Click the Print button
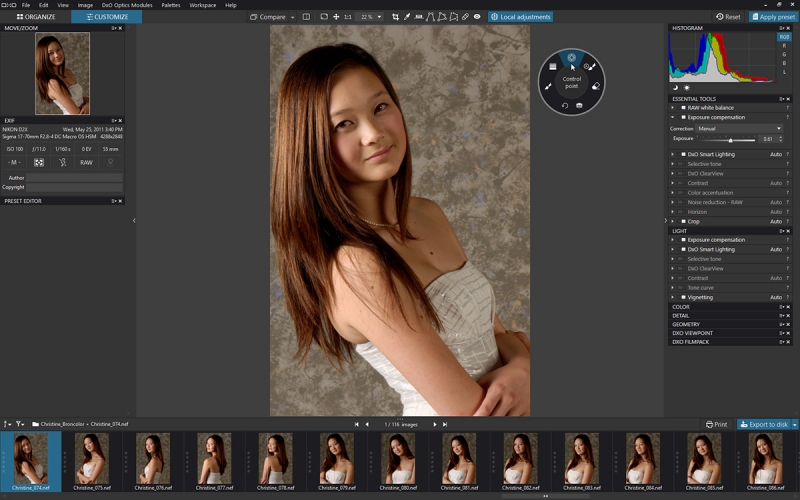Viewport: 800px width, 500px height. tap(716, 424)
